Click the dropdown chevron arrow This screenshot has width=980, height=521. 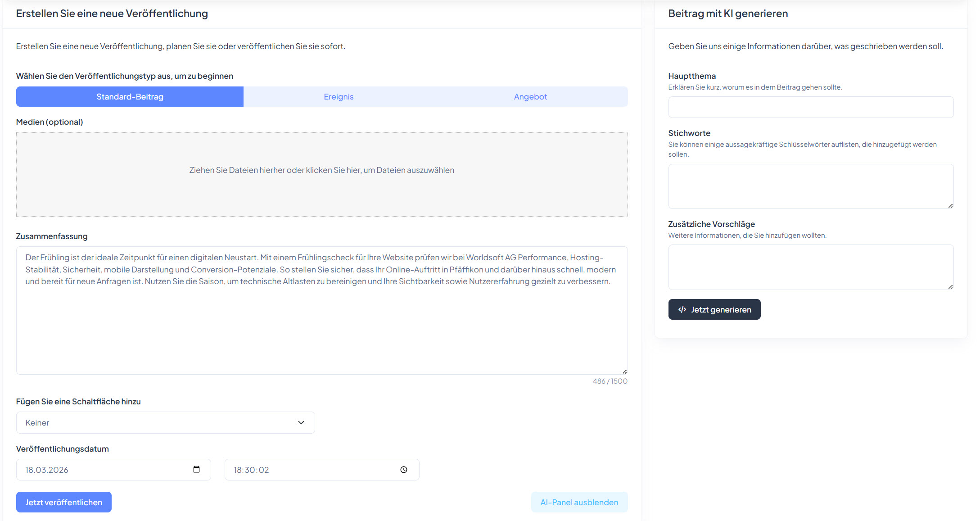tap(301, 422)
